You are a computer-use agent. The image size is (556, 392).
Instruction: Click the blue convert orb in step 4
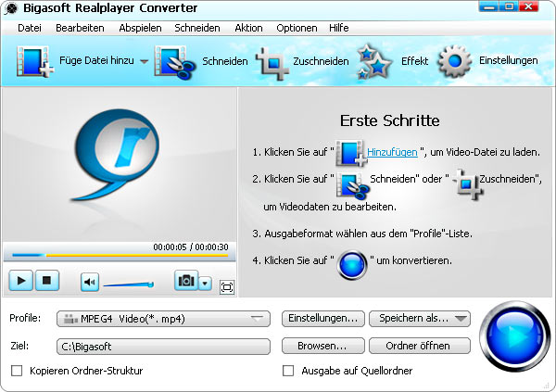tap(352, 265)
